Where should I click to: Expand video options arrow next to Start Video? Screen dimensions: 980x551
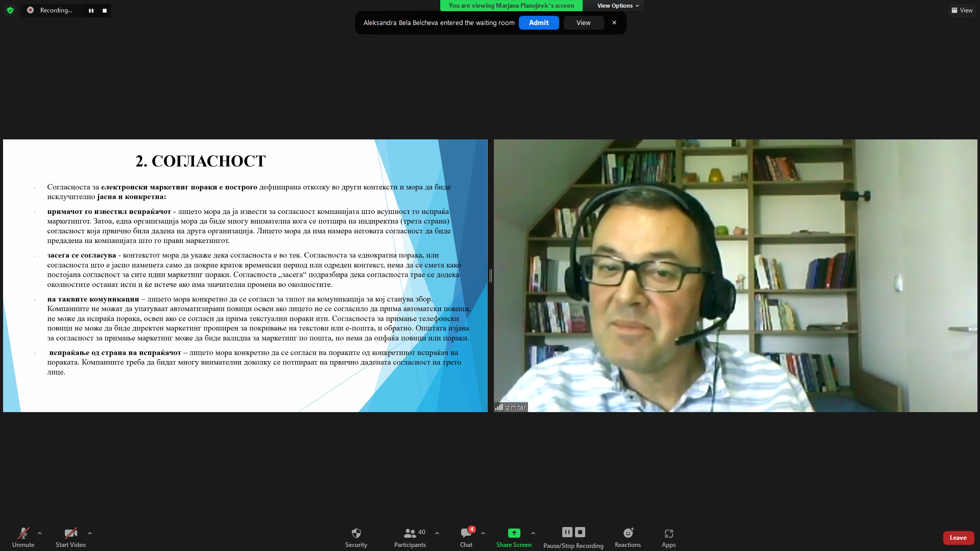pyautogui.click(x=90, y=533)
